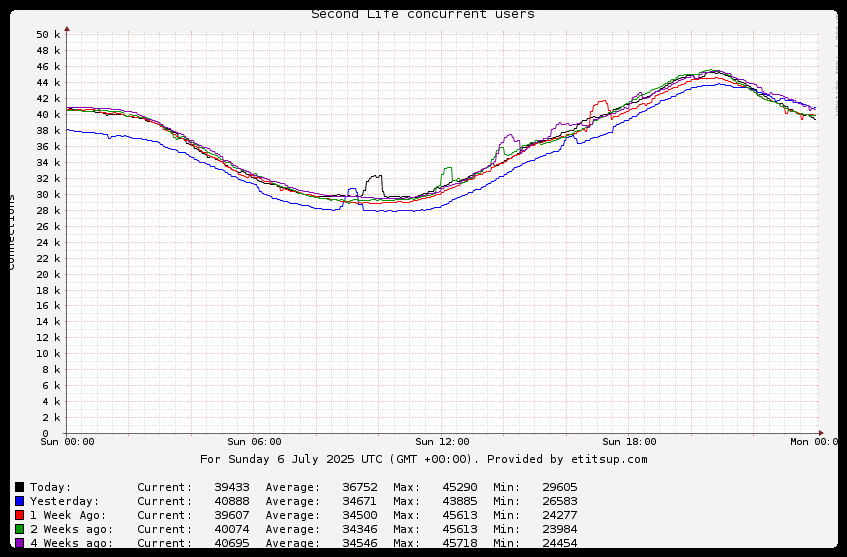
Task: Click the 'Provided by etitsup.com' credit text
Action: point(567,459)
